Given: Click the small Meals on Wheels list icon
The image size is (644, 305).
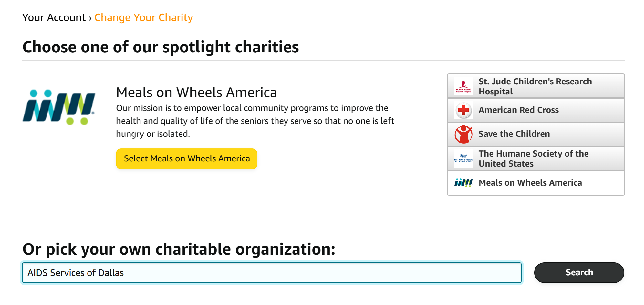Looking at the screenshot, I should pos(463,183).
